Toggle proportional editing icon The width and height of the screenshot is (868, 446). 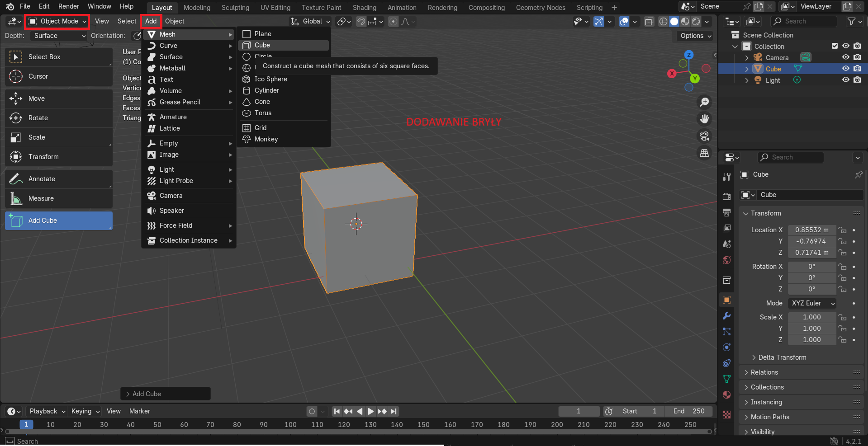(x=394, y=21)
